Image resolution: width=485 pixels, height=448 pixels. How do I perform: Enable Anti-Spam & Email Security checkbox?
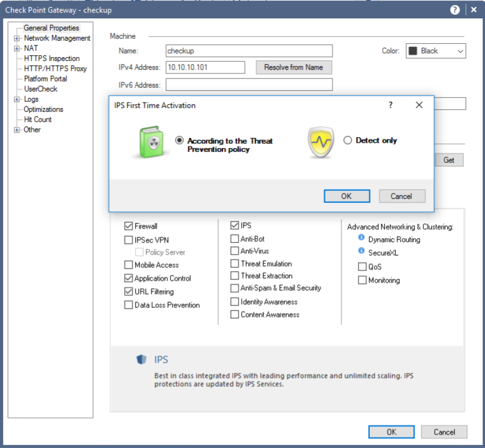pos(235,288)
